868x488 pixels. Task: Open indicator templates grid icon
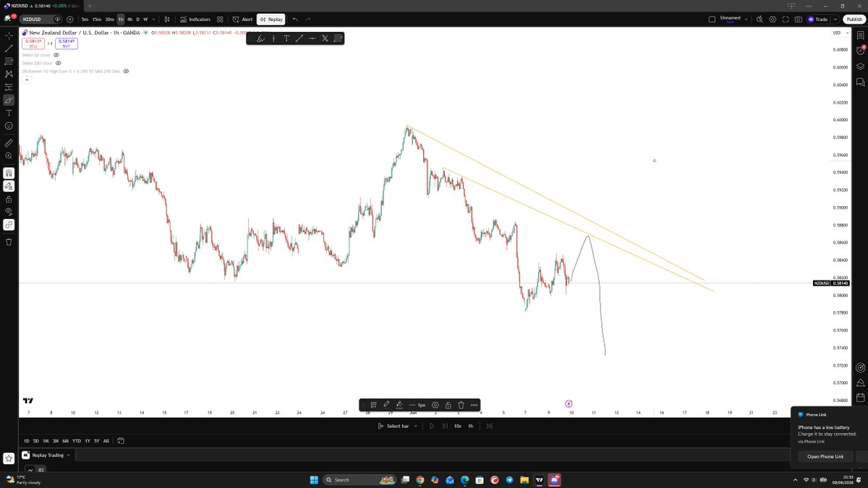tap(220, 20)
